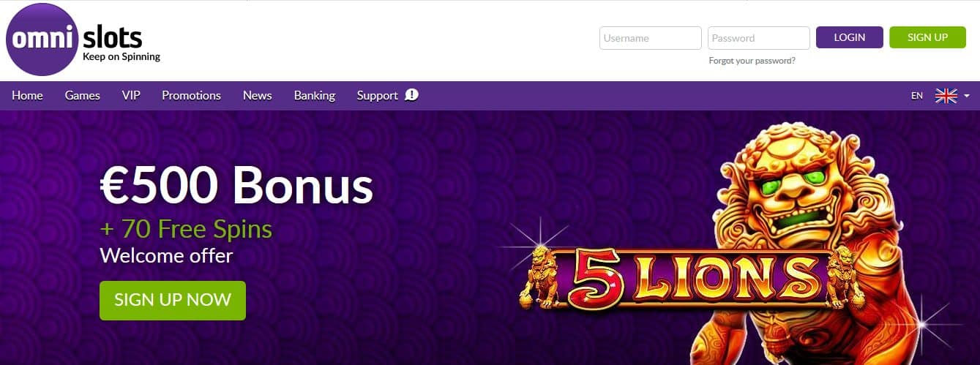Focus the Password input field
This screenshot has width=980, height=365.
click(759, 38)
